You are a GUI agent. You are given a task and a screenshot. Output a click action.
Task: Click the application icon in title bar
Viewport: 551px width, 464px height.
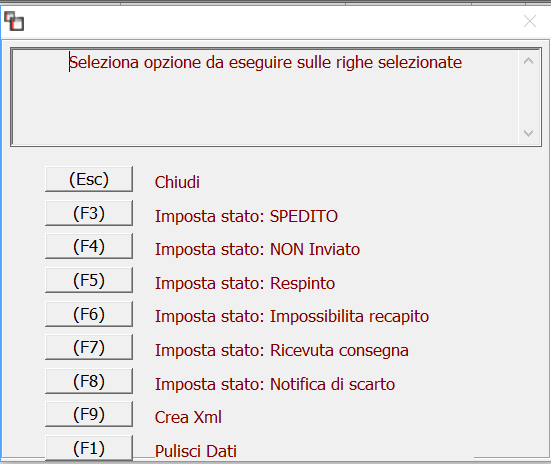point(14,21)
